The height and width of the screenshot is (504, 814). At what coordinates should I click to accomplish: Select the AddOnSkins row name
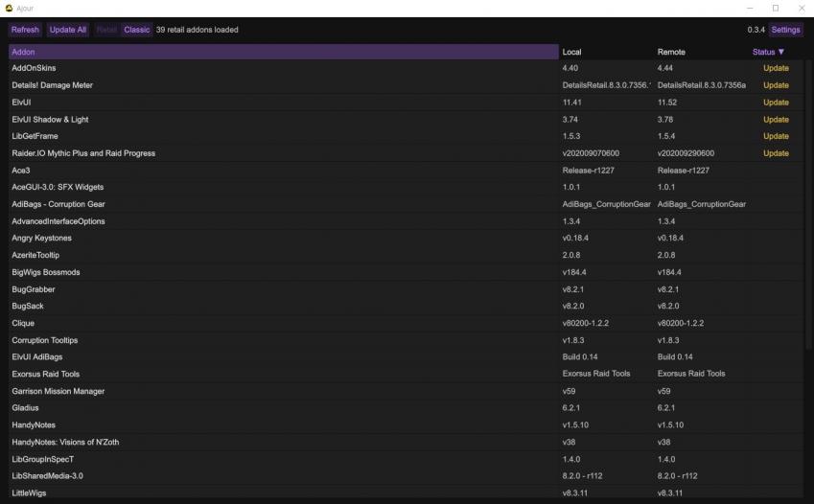pos(34,68)
